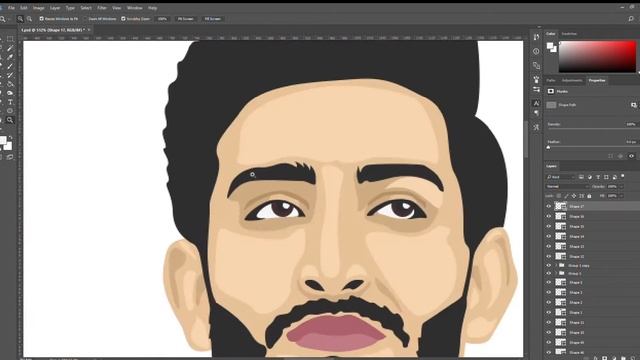
Task: Hide the Group 1 copy layer group
Action: pos(549,266)
